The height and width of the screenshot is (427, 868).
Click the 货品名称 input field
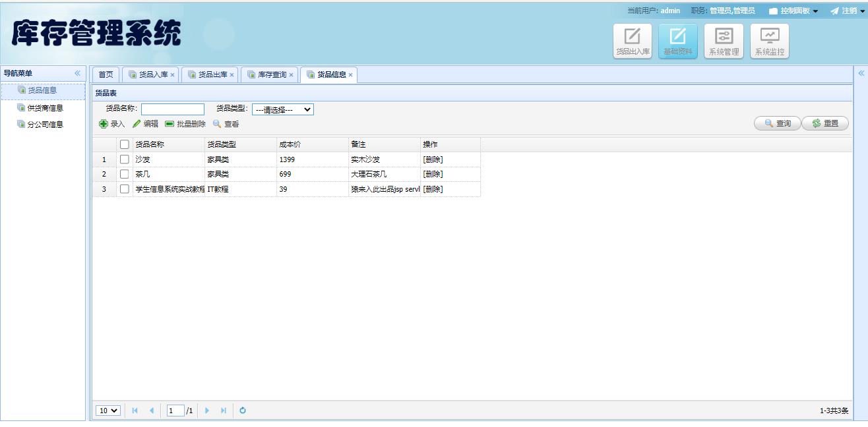pyautogui.click(x=173, y=109)
